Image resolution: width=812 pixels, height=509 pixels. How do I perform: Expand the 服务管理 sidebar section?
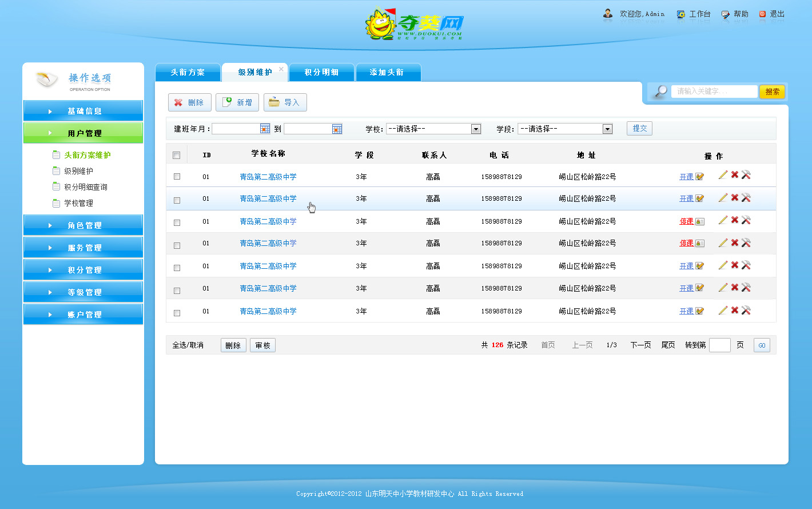point(83,247)
